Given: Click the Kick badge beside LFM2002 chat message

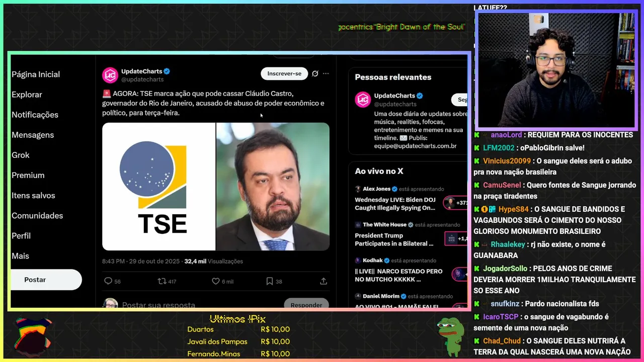Looking at the screenshot, I should pyautogui.click(x=476, y=148).
